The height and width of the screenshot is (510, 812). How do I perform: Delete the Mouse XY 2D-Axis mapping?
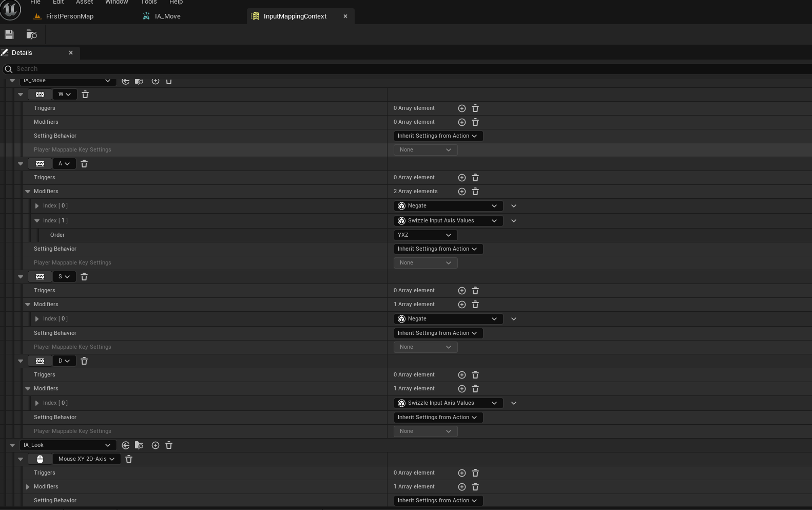click(x=129, y=459)
